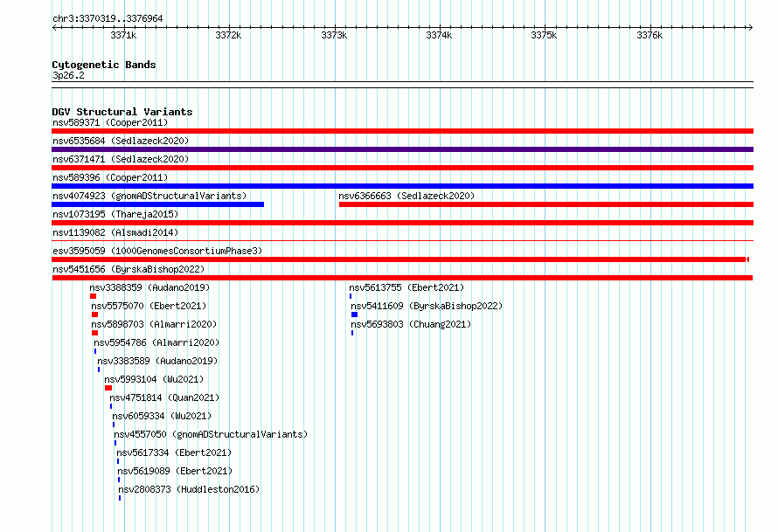The image size is (778, 532).
Task: Click the nsv6371471 (Sedlazeck2020) red bar
Action: click(402, 168)
